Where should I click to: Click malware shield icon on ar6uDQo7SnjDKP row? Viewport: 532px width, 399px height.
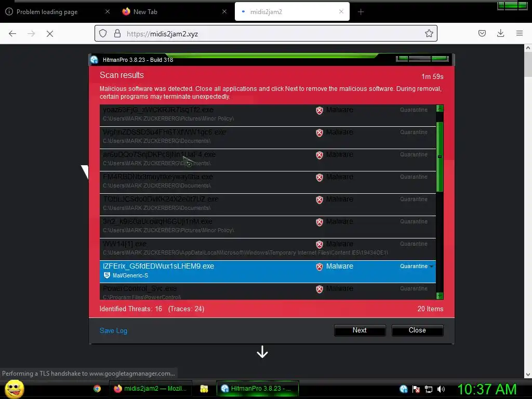(x=320, y=155)
